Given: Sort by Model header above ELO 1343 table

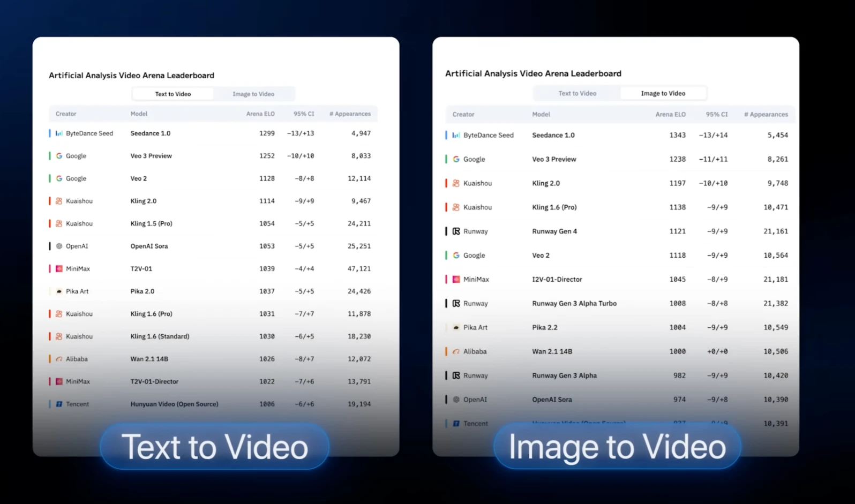Looking at the screenshot, I should click(541, 114).
